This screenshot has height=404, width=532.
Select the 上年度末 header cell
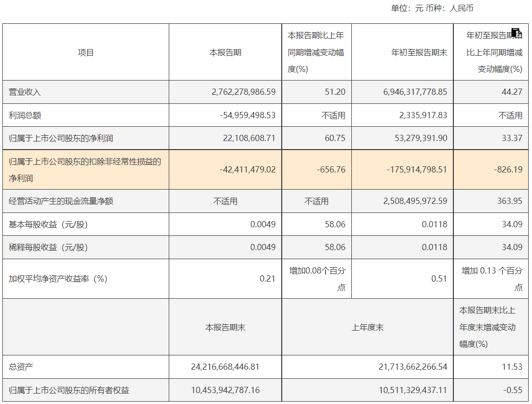point(368,327)
